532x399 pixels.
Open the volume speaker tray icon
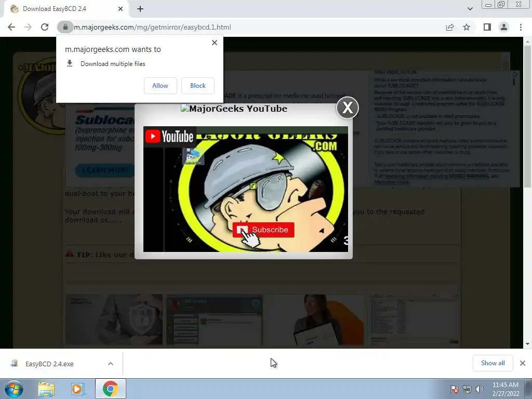pyautogui.click(x=479, y=389)
